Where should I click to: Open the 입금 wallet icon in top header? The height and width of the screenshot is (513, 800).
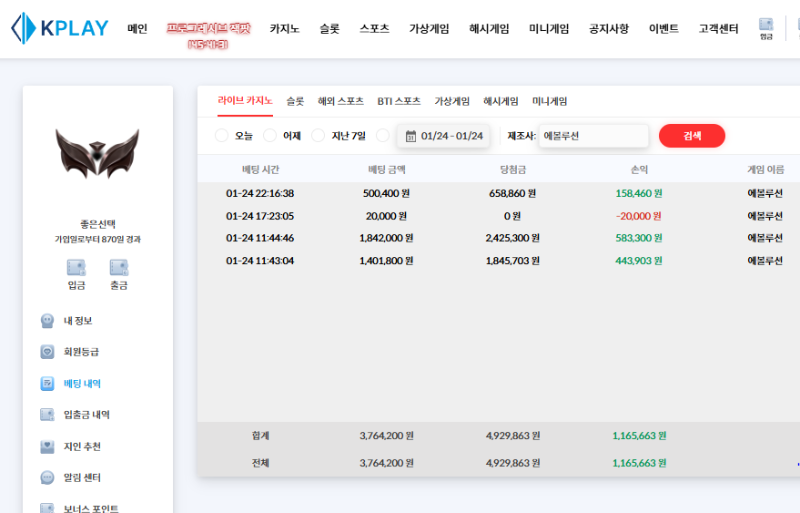(x=766, y=27)
